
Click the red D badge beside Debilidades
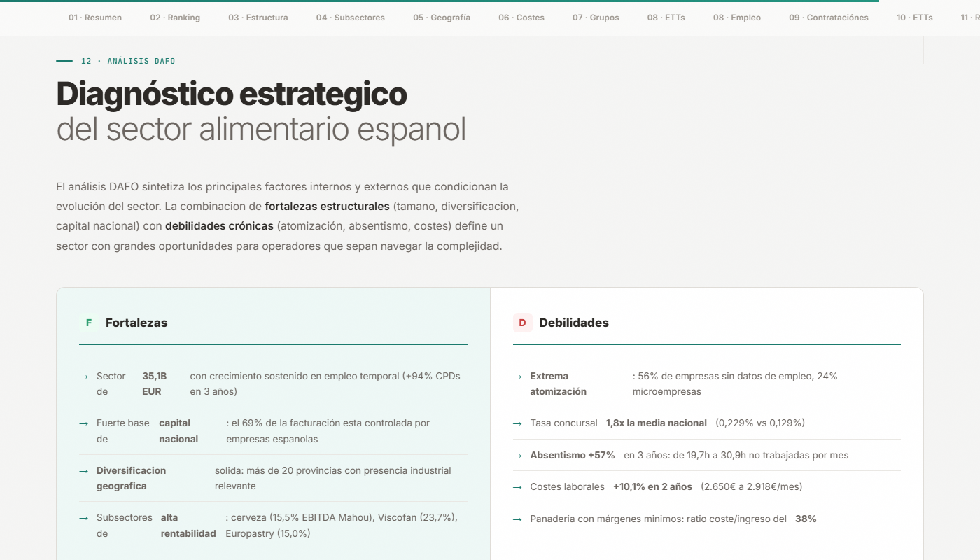pos(522,323)
